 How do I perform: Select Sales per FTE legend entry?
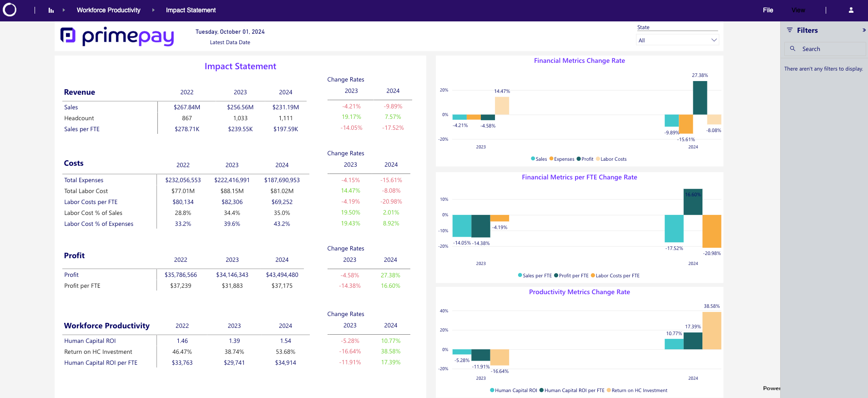(535, 276)
